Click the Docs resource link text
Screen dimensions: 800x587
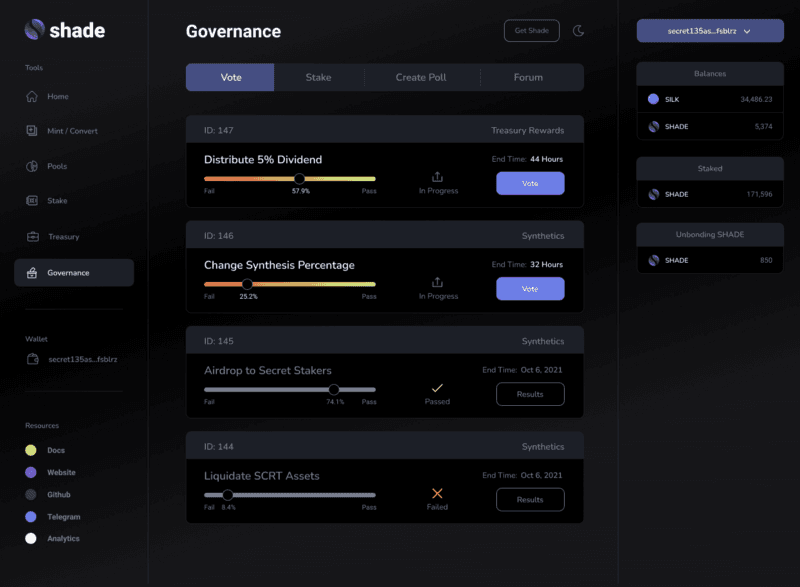56,450
